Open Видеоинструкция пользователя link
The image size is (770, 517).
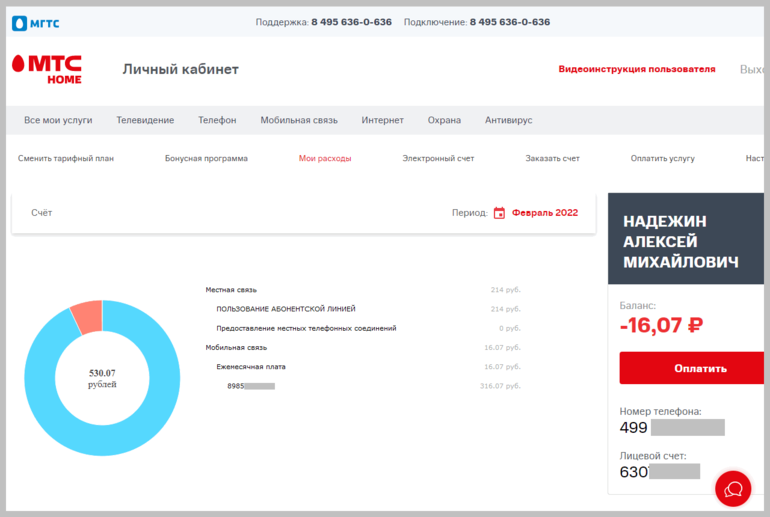636,69
